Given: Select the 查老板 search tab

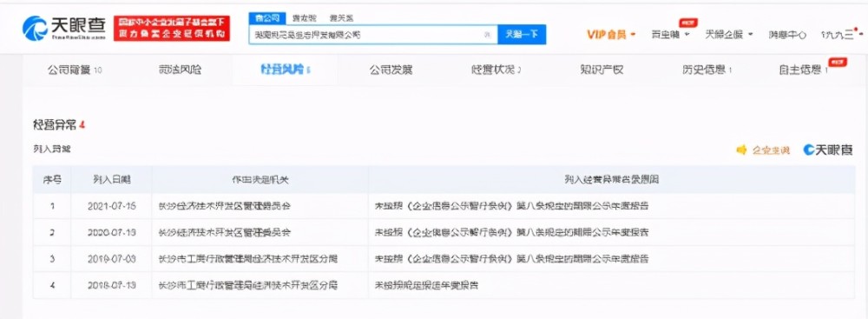Looking at the screenshot, I should 305,18.
